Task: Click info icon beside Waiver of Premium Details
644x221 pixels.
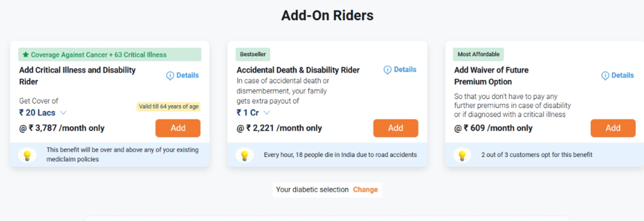Action: (x=605, y=76)
